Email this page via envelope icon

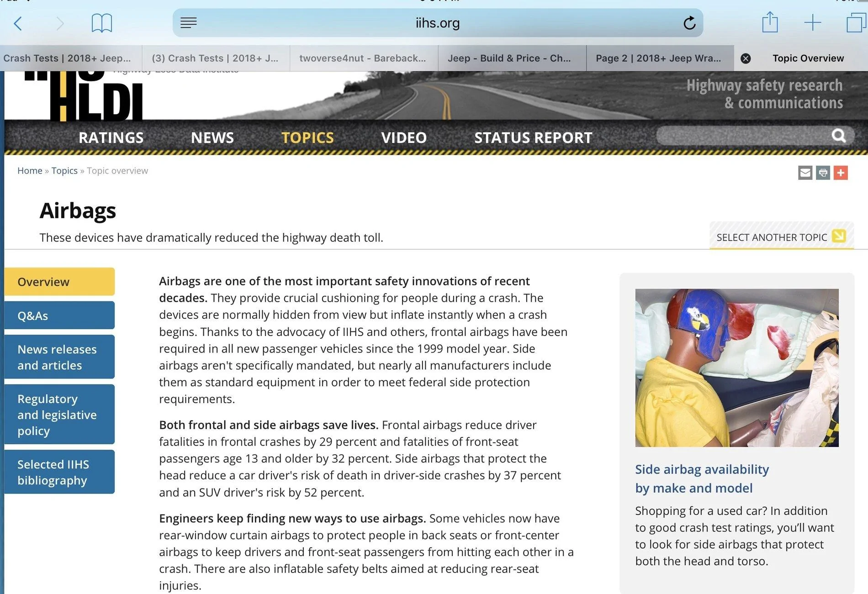click(x=805, y=173)
